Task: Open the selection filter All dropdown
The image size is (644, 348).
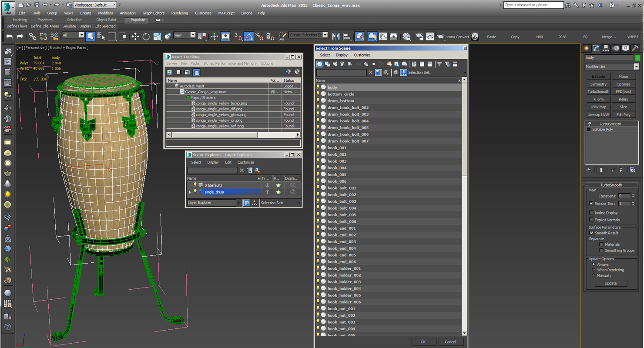Action: (x=73, y=35)
